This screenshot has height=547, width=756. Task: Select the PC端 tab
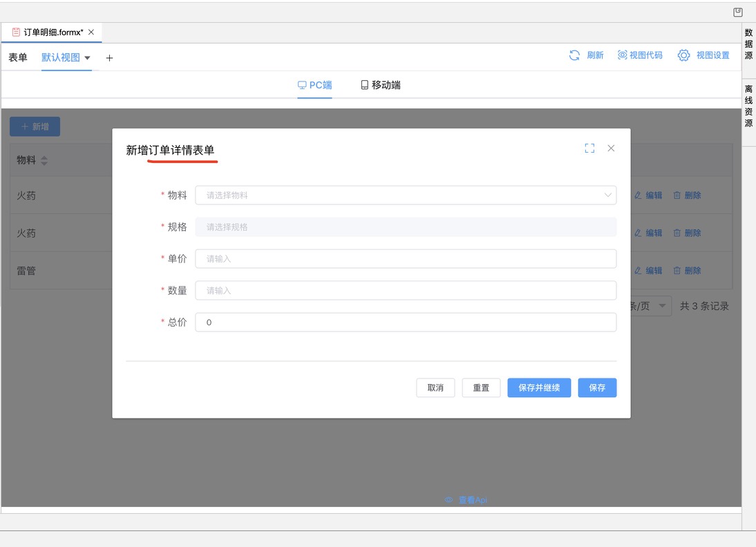(x=314, y=85)
